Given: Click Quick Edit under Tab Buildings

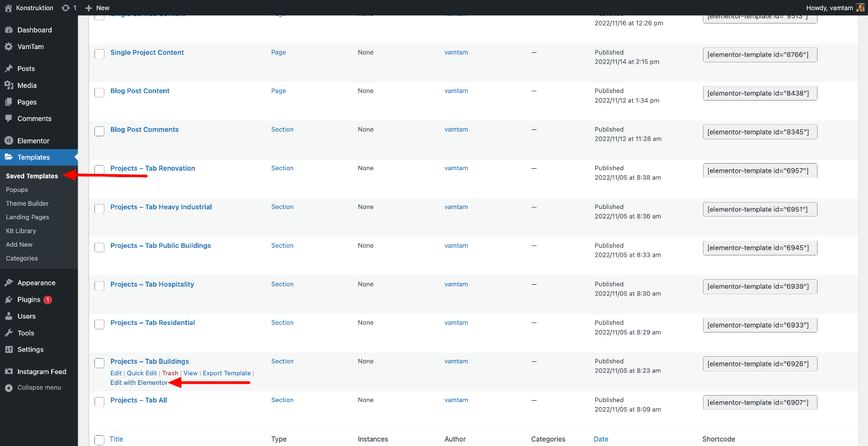Looking at the screenshot, I should coord(141,373).
